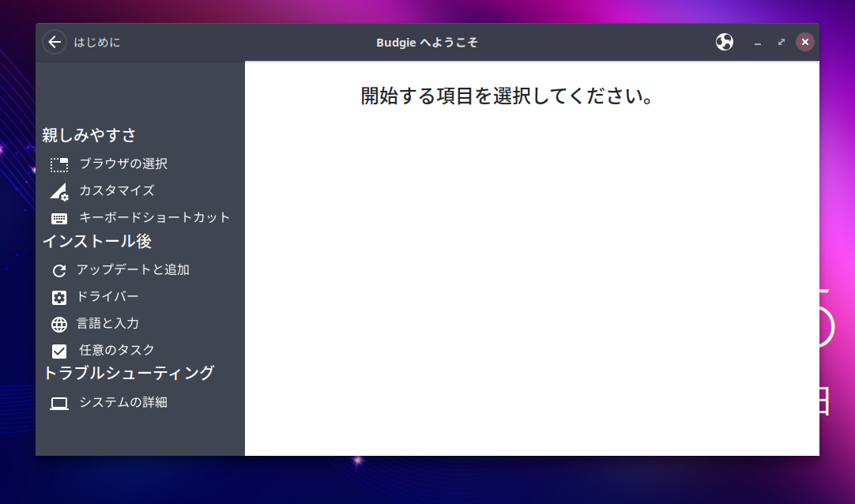This screenshot has width=855, height=504.
Task: Open 言語と入力 settings
Action: coord(107,323)
